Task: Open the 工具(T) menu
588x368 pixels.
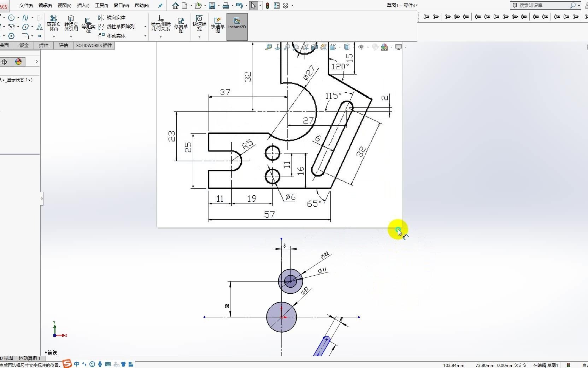Action: click(101, 5)
